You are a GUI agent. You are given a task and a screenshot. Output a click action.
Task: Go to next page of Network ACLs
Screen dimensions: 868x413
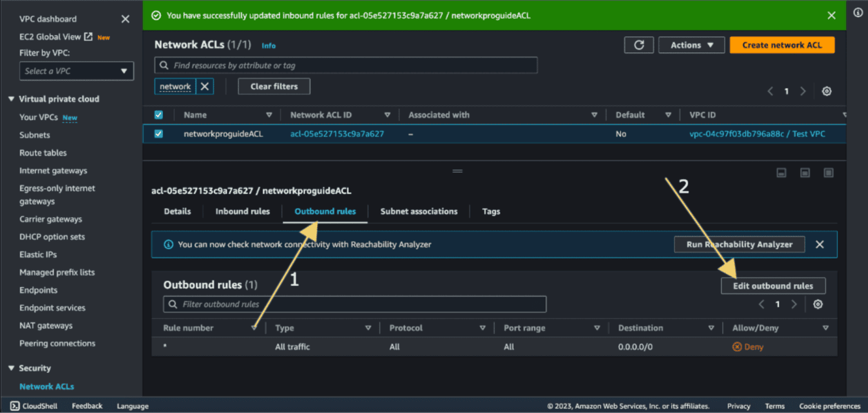click(803, 91)
